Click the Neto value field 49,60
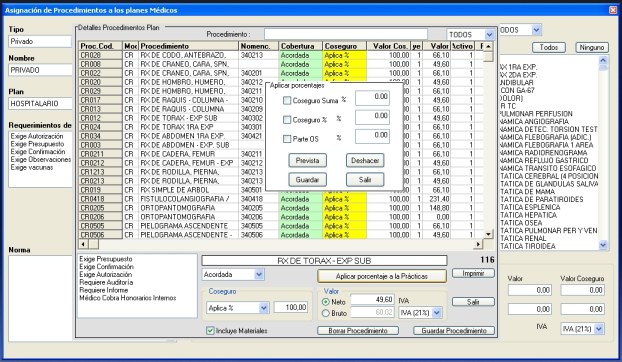 pos(372,300)
